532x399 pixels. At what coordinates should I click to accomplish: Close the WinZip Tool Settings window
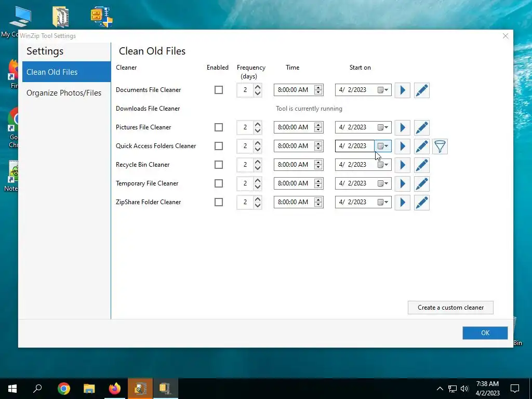coord(506,36)
